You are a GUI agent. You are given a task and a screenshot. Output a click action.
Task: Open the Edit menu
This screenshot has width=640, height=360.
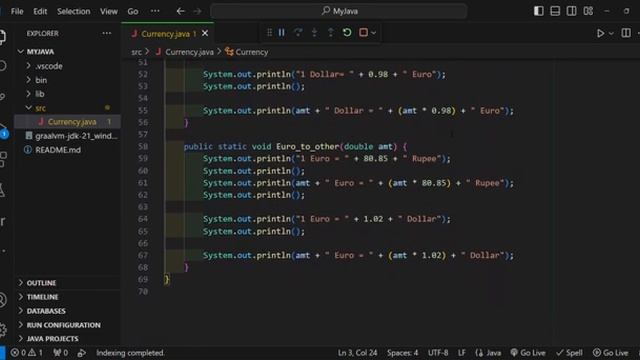[x=40, y=11]
